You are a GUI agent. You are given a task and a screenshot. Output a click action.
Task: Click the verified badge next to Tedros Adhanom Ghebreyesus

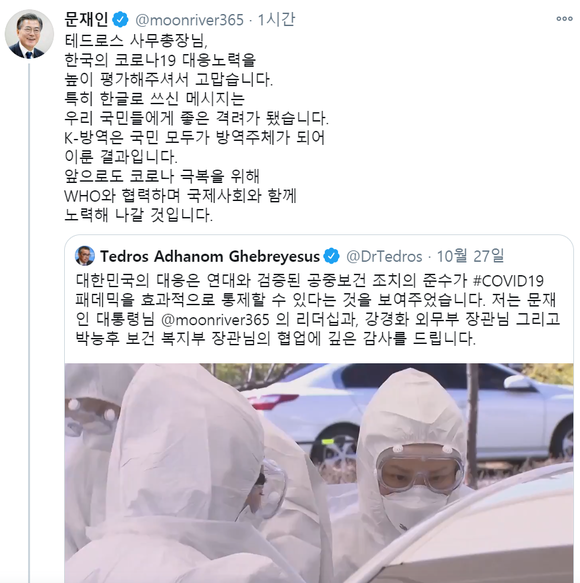coord(331,256)
